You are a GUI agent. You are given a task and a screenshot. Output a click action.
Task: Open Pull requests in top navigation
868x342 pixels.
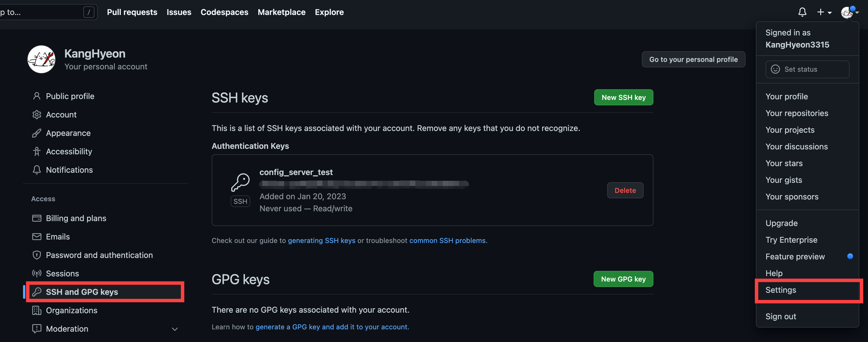click(132, 12)
